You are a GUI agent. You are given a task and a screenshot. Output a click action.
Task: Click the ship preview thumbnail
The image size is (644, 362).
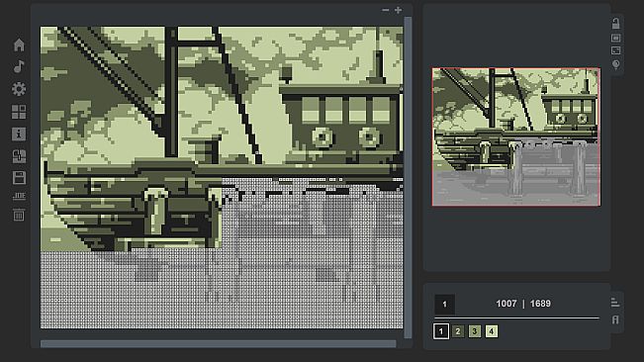516,137
